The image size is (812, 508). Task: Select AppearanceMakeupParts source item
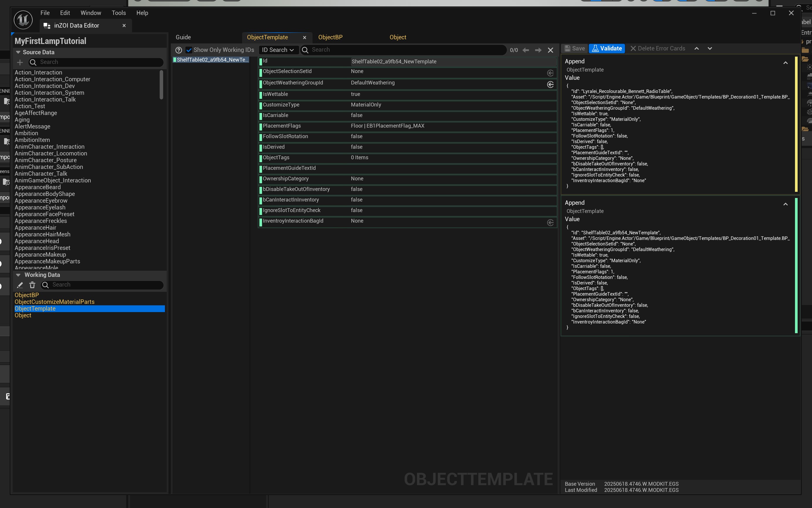[x=47, y=261]
